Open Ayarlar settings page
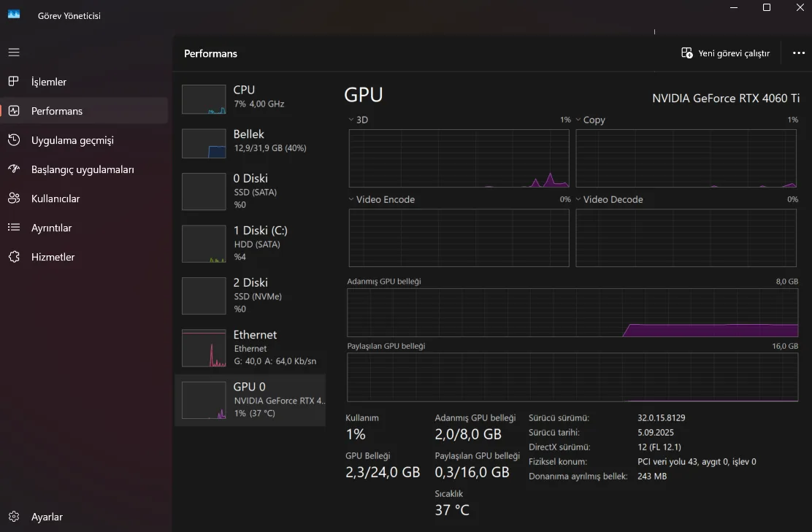 (85, 517)
